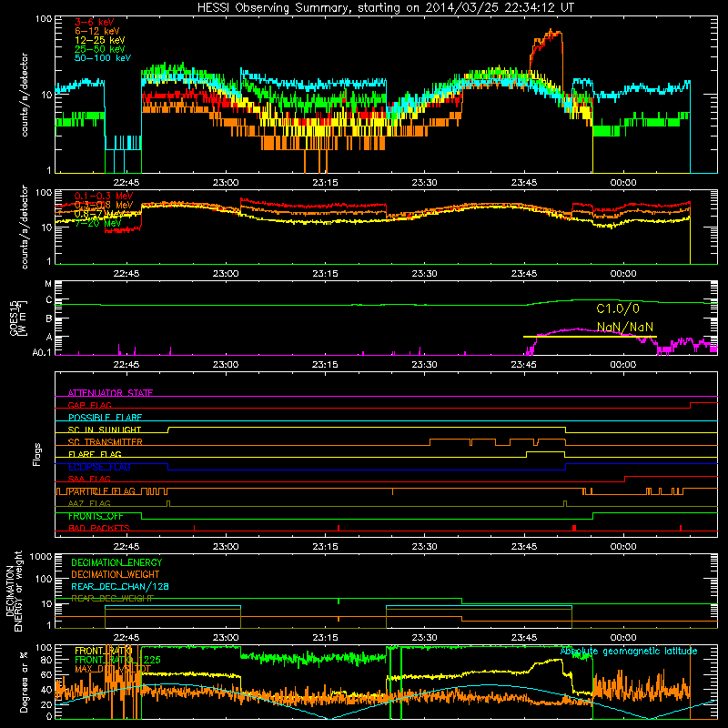Click the B class tick on GOES15 axis

click(x=49, y=319)
